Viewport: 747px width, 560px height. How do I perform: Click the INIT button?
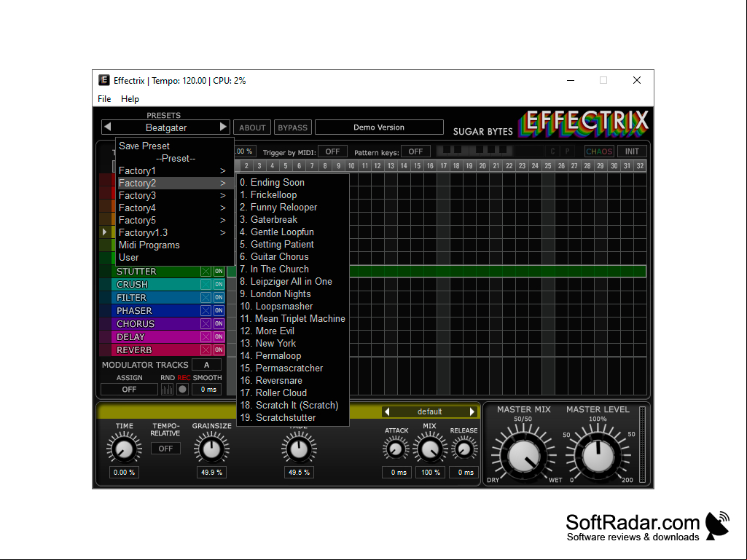tap(632, 151)
